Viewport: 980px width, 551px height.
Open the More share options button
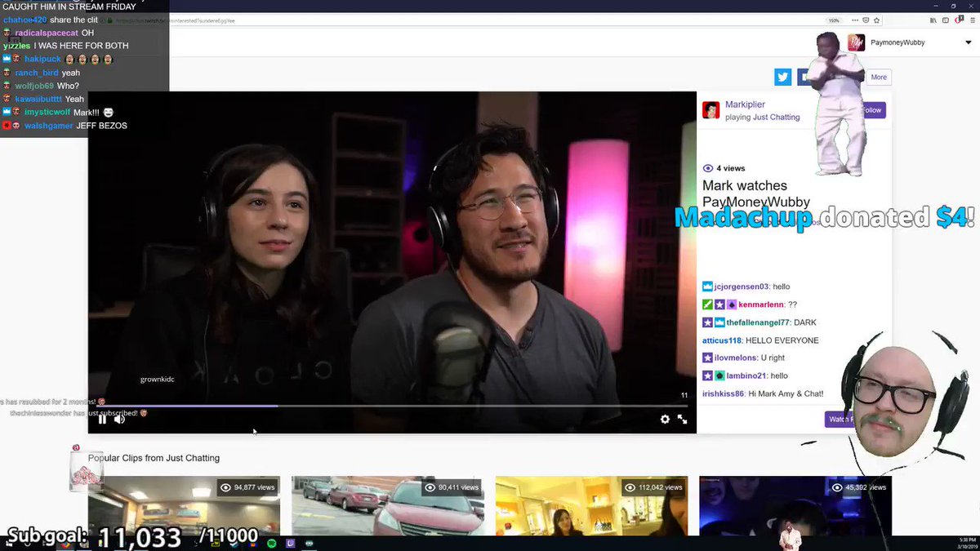tap(879, 78)
